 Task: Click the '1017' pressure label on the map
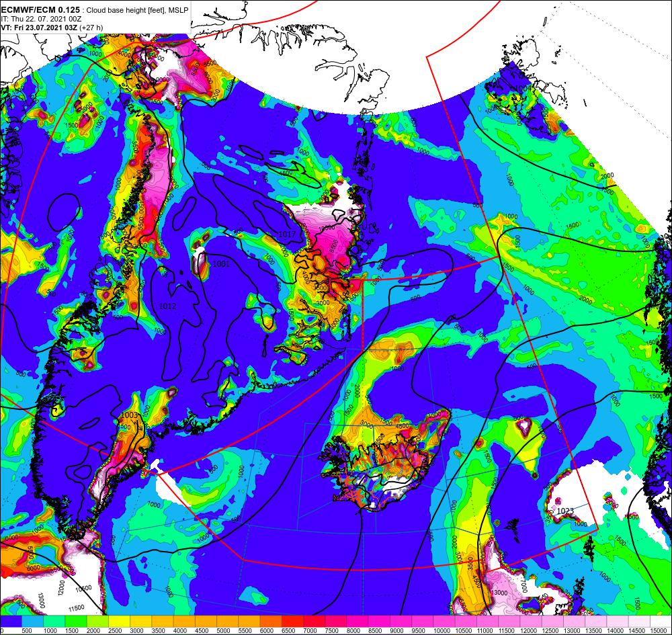[x=287, y=235]
